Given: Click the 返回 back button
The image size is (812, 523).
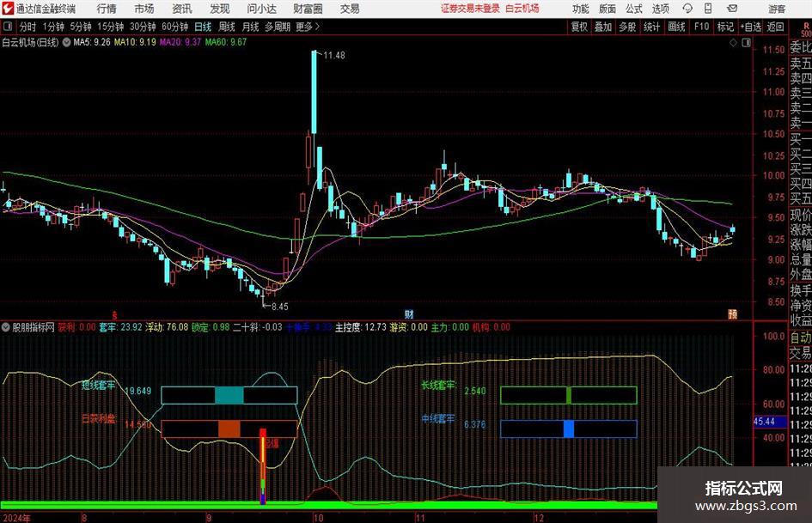Looking at the screenshot, I should [775, 27].
